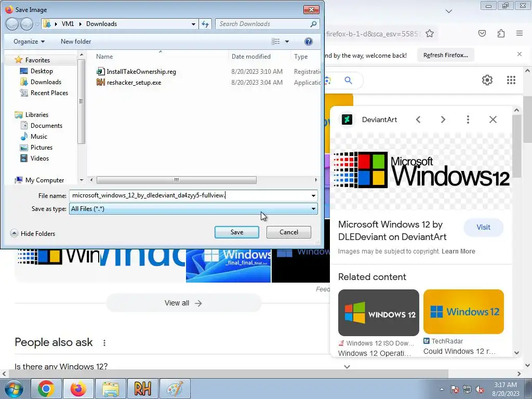The height and width of the screenshot is (399, 532).
Task: Visit the DeviantArt image page
Action: click(484, 228)
